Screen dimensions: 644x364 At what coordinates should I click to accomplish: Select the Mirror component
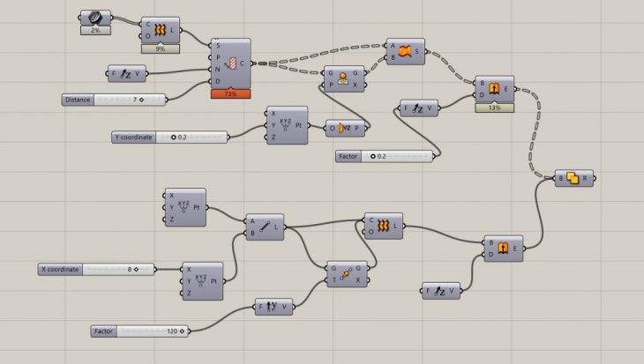click(344, 80)
